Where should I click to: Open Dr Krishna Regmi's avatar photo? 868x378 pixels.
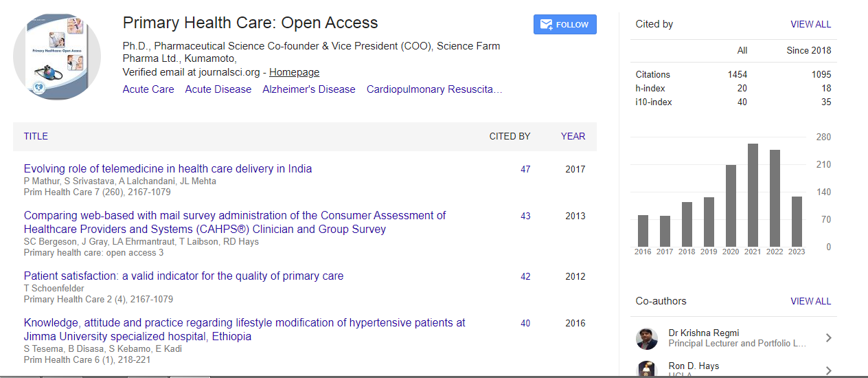pos(647,338)
